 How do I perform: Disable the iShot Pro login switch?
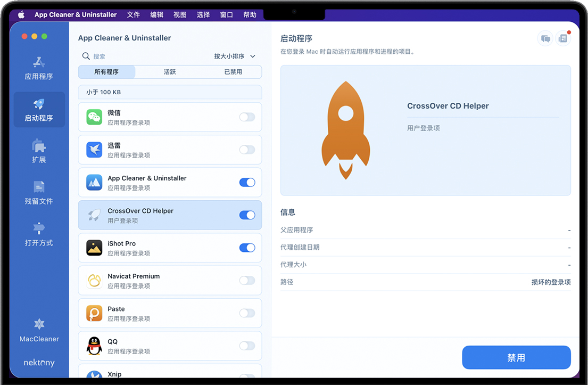247,248
